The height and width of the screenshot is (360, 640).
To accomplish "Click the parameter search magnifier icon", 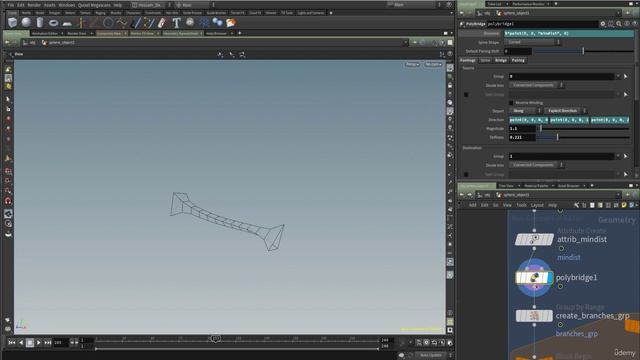I will point(619,24).
